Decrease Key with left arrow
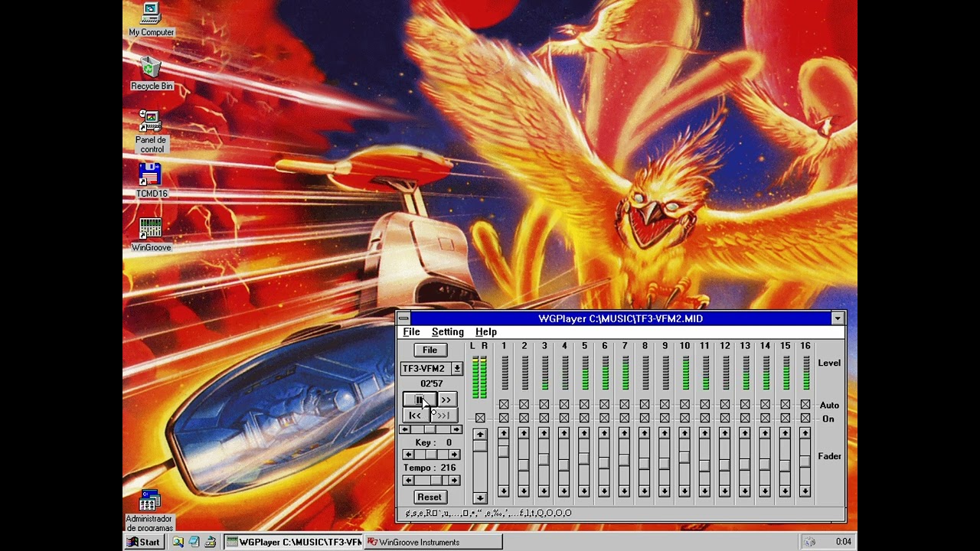980x551 pixels. point(408,455)
